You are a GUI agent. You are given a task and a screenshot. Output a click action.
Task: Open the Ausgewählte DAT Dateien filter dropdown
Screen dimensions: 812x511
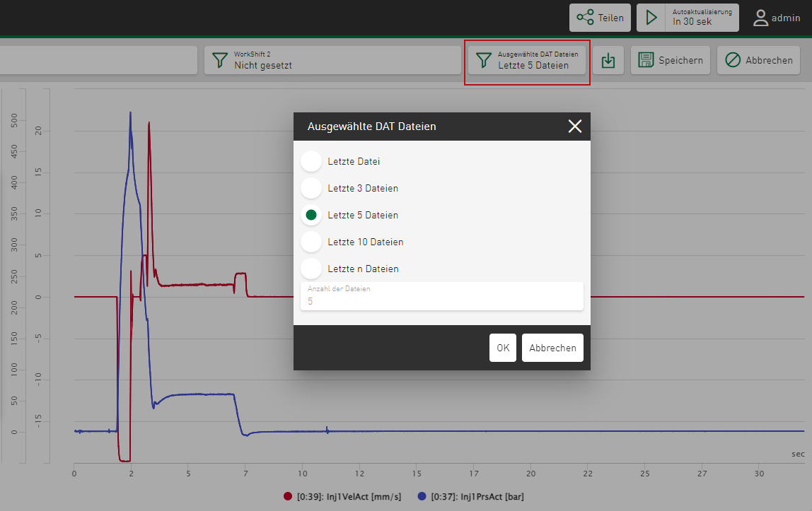tap(527, 61)
